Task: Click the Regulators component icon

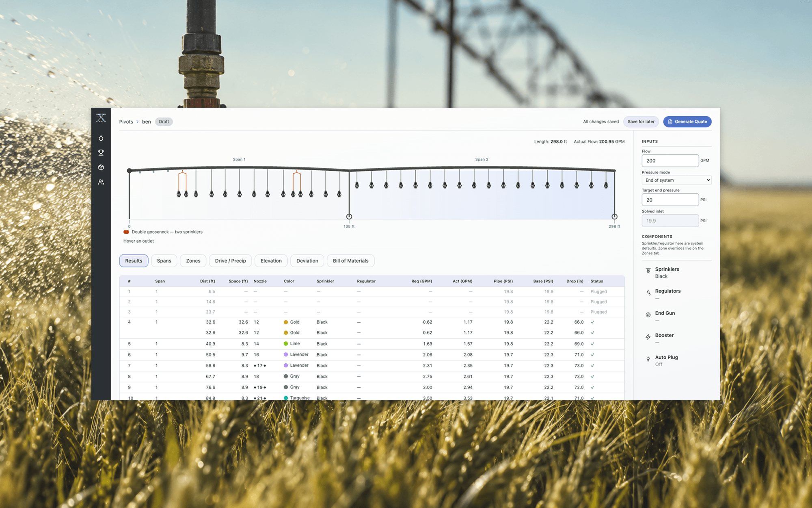Action: (x=648, y=293)
